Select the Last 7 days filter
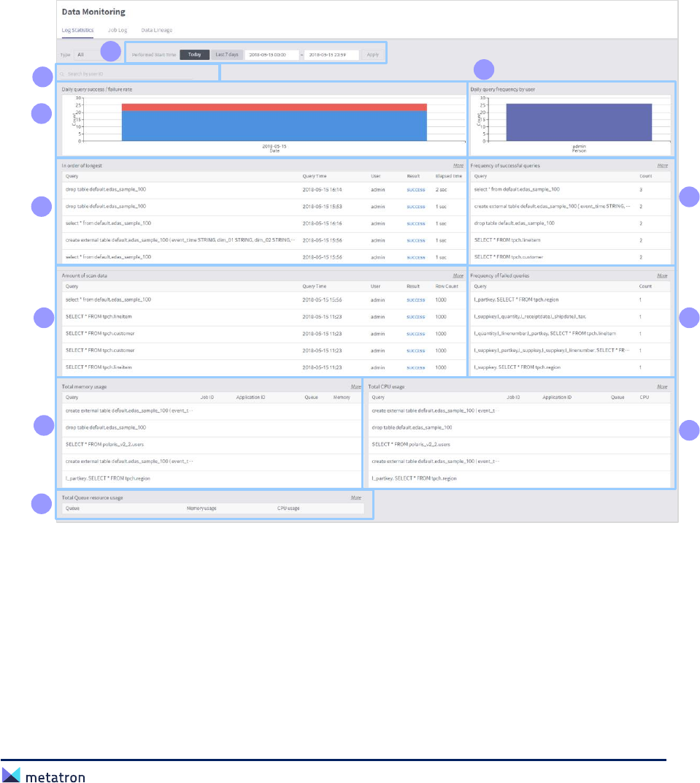 (227, 55)
